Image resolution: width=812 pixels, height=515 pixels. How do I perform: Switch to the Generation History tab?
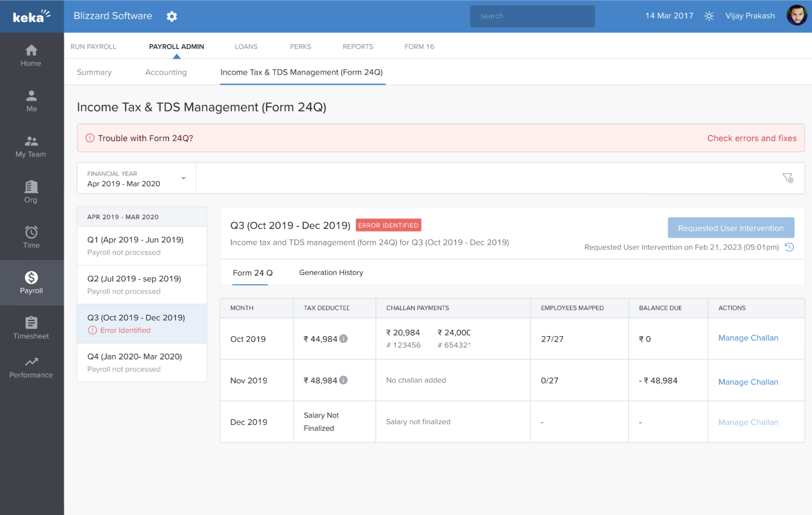(x=331, y=273)
